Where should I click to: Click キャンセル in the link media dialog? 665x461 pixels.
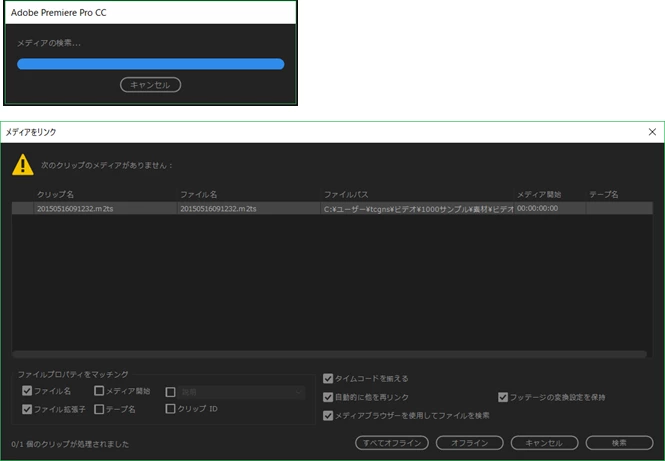coord(544,443)
